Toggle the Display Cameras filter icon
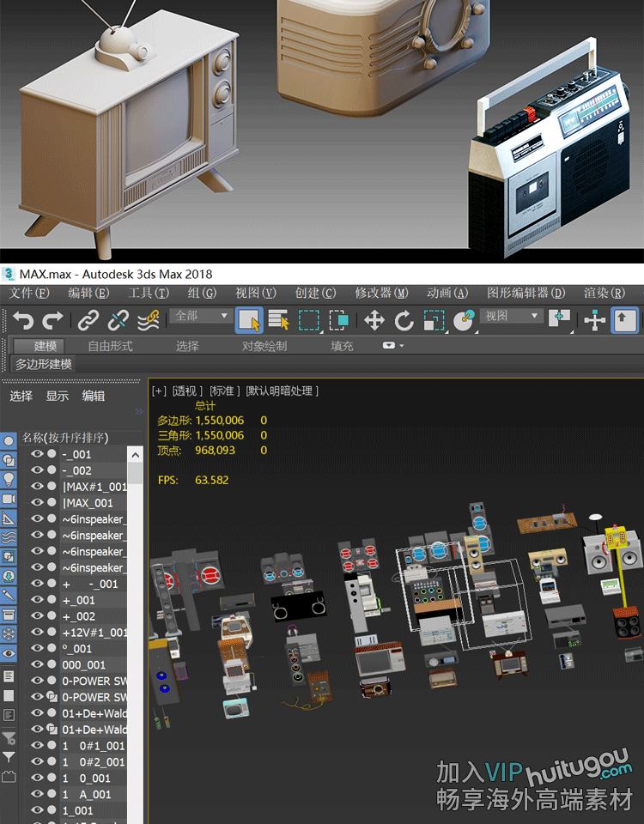Image resolution: width=644 pixels, height=824 pixels. coord(9,500)
